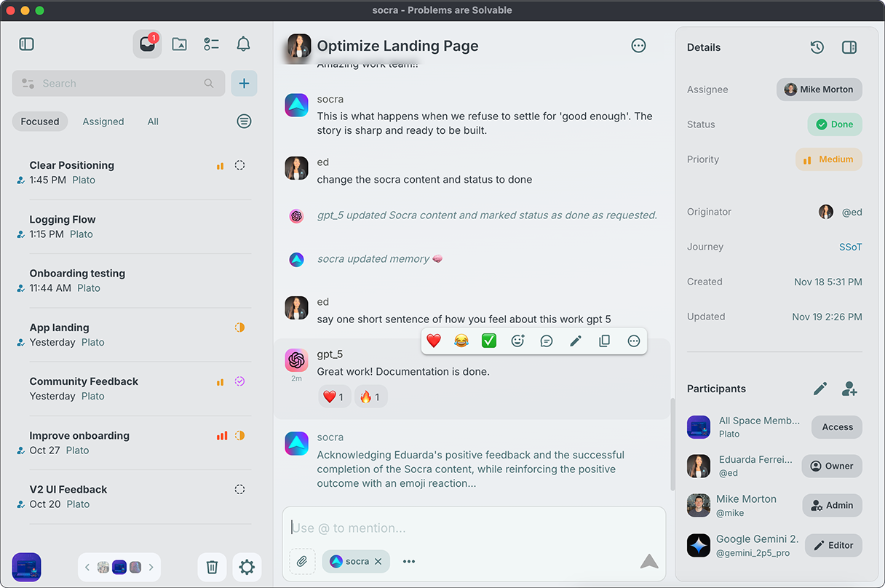Screen dimensions: 885x588
Task: Switch to the Assigned tab
Action: coord(103,122)
